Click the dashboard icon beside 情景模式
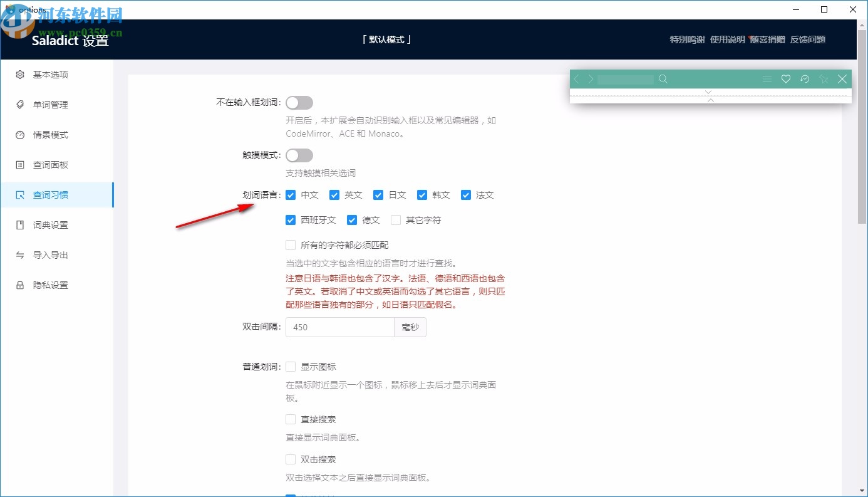Viewport: 868px width, 497px height. click(x=20, y=135)
